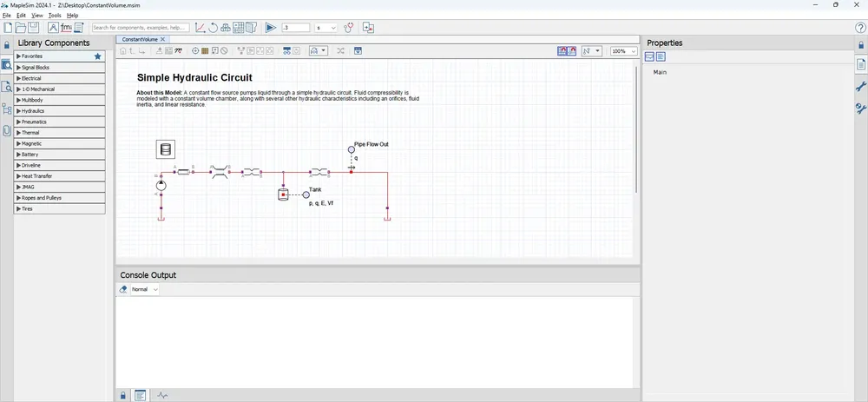Open the console Normal verbosity dropdown
This screenshot has width=868, height=402.
tap(144, 289)
